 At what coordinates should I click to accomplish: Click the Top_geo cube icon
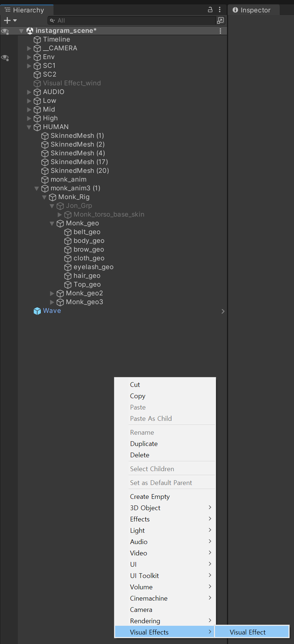coord(68,284)
